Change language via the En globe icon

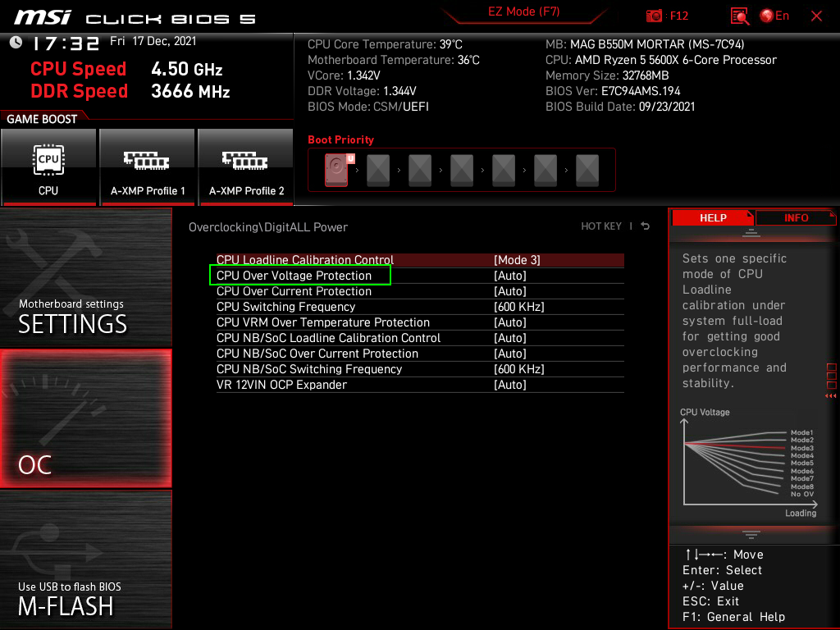[x=774, y=16]
